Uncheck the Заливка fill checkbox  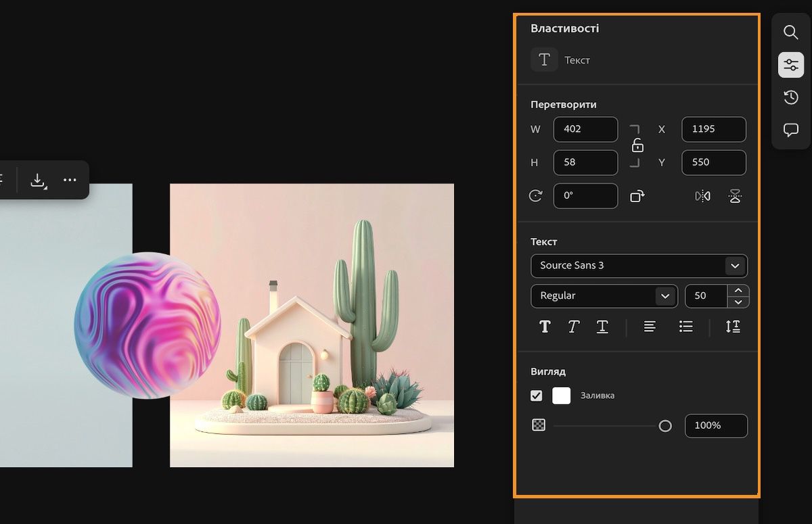pyautogui.click(x=537, y=396)
